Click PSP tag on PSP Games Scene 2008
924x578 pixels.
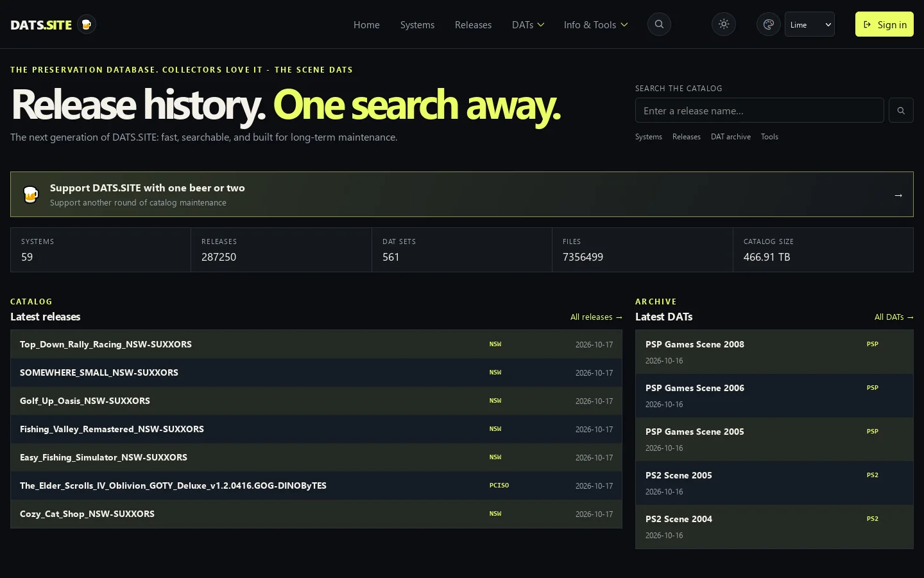pyautogui.click(x=873, y=344)
